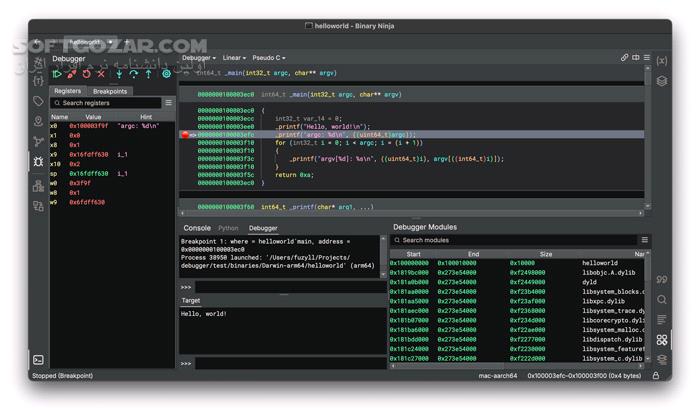
Task: Open the memory map sidebar icon below components
Action: pyautogui.click(x=38, y=206)
